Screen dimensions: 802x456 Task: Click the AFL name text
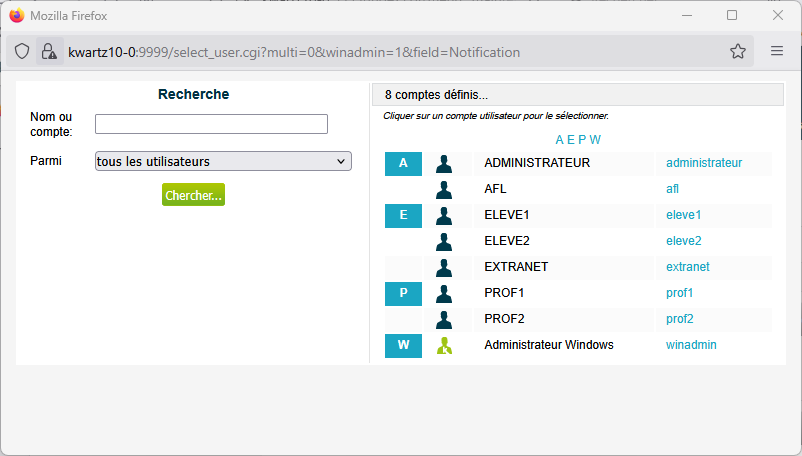click(495, 189)
